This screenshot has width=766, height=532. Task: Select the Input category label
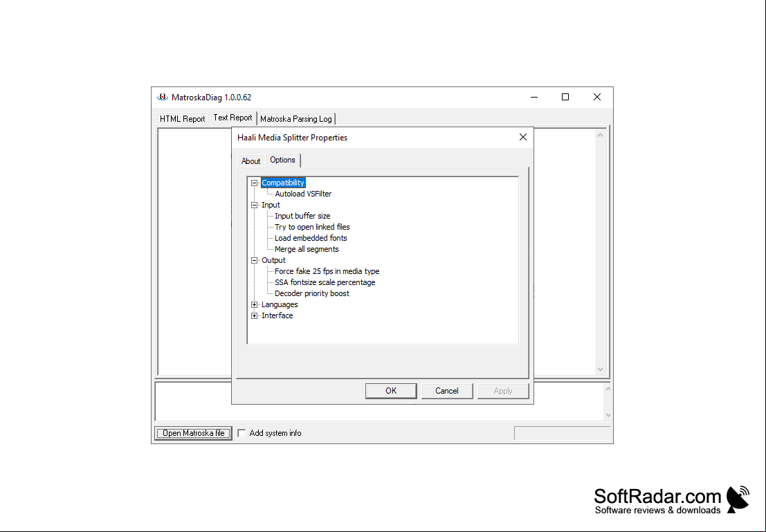pos(271,205)
